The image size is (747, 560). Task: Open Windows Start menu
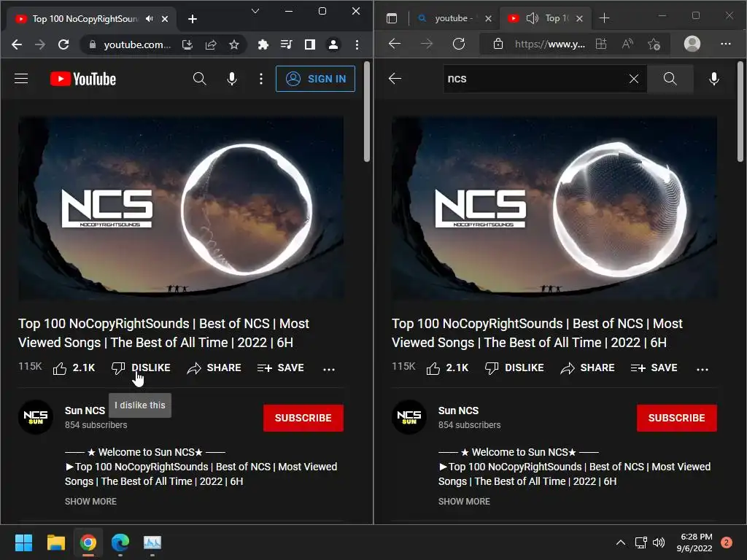pyautogui.click(x=23, y=542)
